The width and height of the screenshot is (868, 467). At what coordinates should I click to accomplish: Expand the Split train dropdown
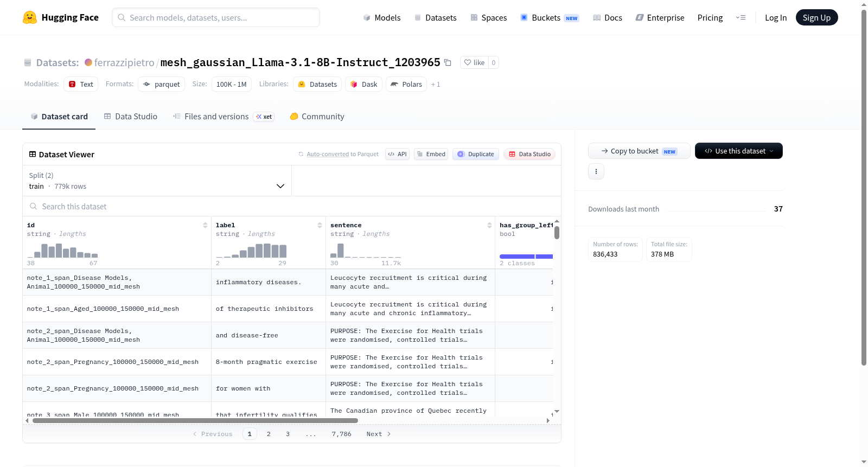pos(157,181)
